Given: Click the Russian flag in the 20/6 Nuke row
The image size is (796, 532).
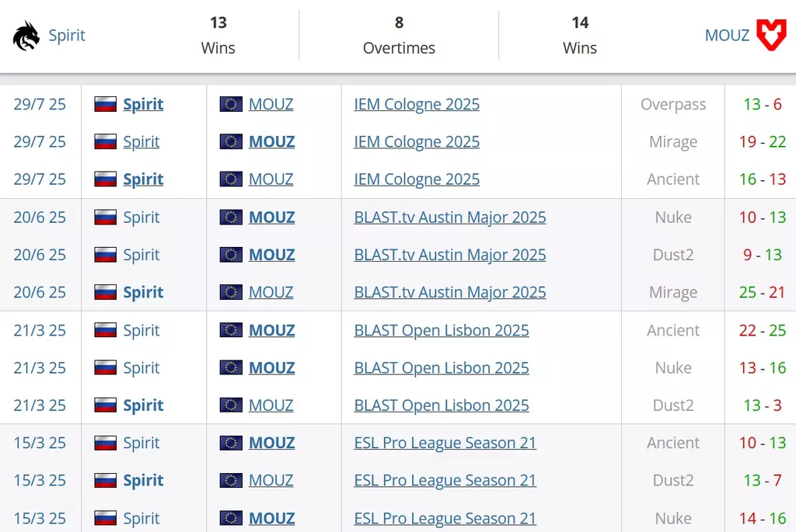Looking at the screenshot, I should click(106, 217).
